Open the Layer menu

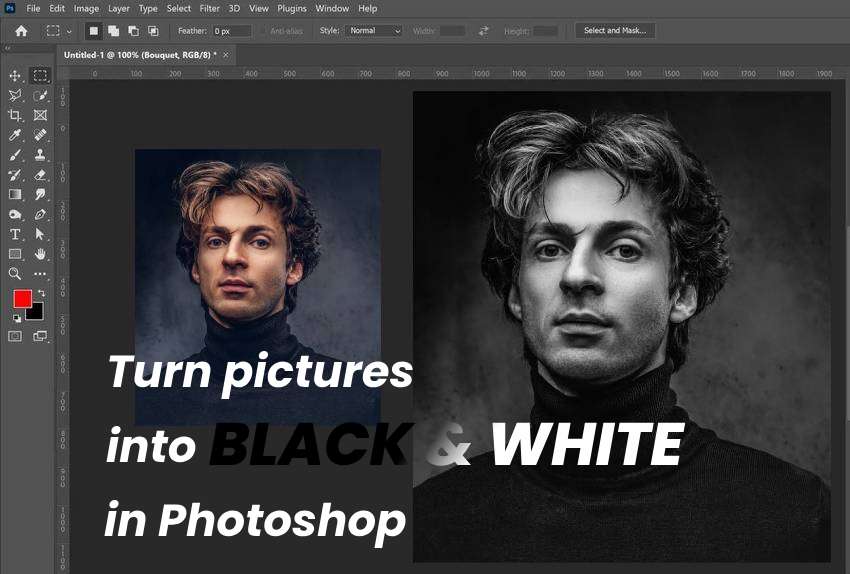(118, 9)
